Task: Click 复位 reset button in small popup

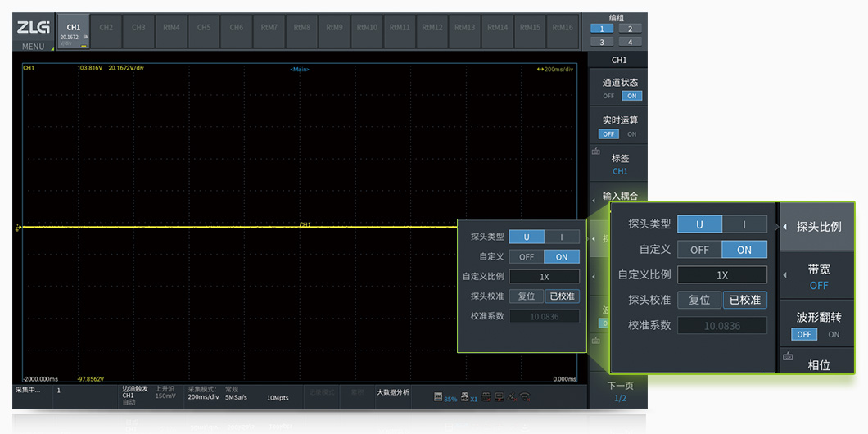Action: click(527, 296)
